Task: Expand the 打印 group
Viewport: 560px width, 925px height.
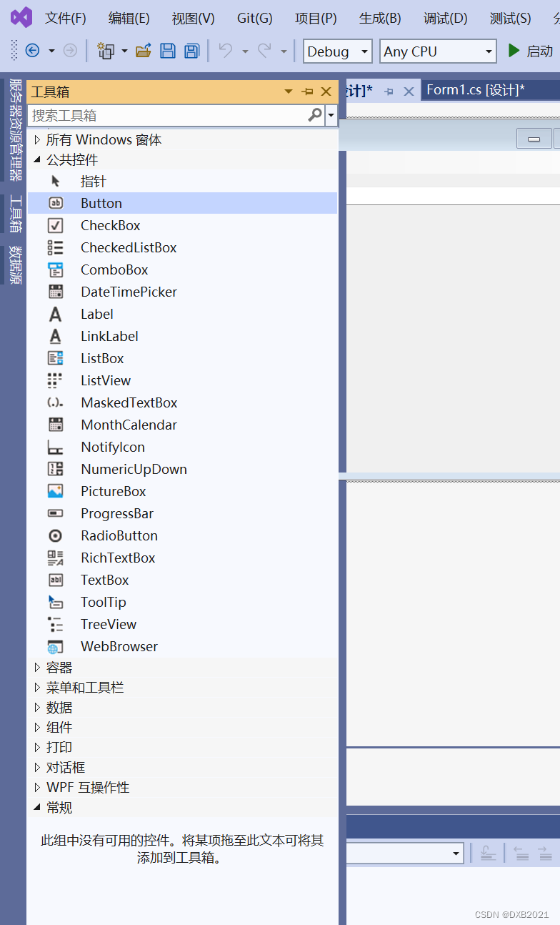Action: pyautogui.click(x=38, y=748)
